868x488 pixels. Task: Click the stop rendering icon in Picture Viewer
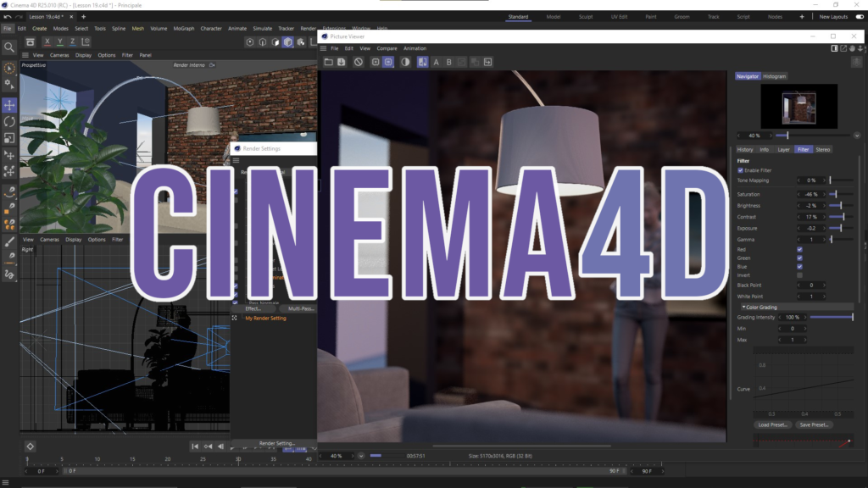[x=359, y=62]
